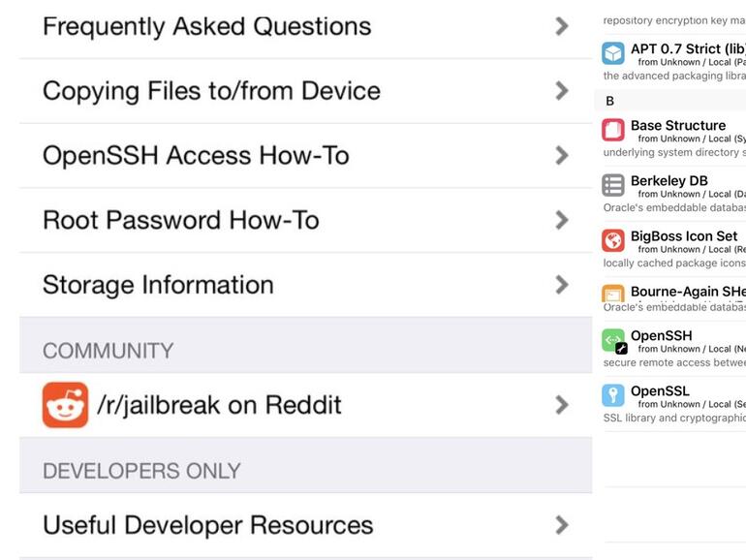
Task: Open OpenSSH Access How-To
Action: (196, 155)
